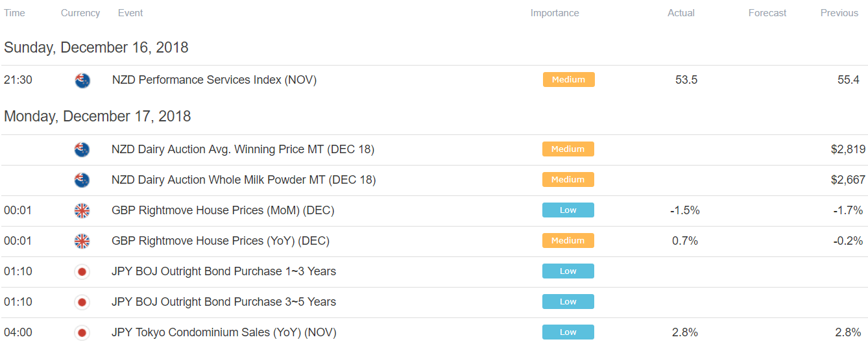The image size is (868, 346).
Task: Click the flag icon for Dairy Auction Avg. Winning Price
Action: coord(82,149)
